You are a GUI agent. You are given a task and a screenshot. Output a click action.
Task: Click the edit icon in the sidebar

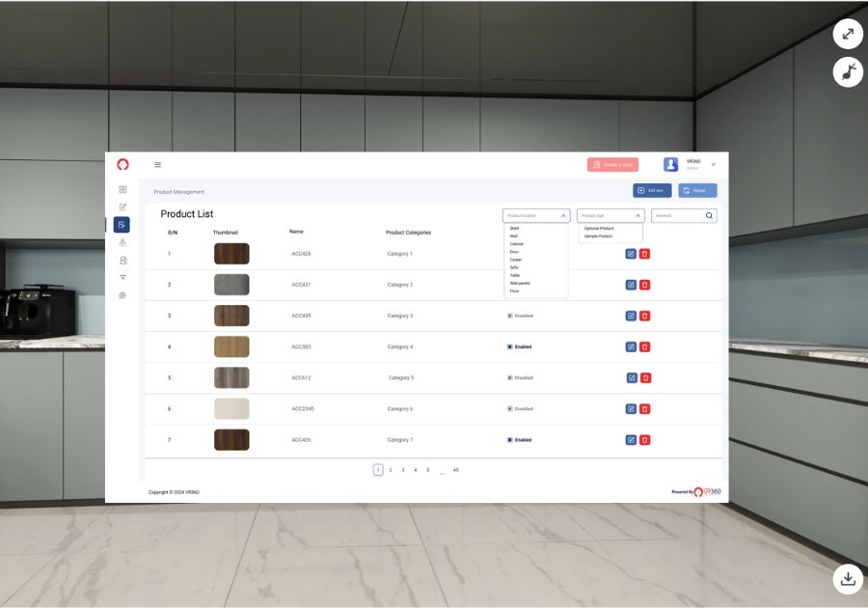point(122,207)
